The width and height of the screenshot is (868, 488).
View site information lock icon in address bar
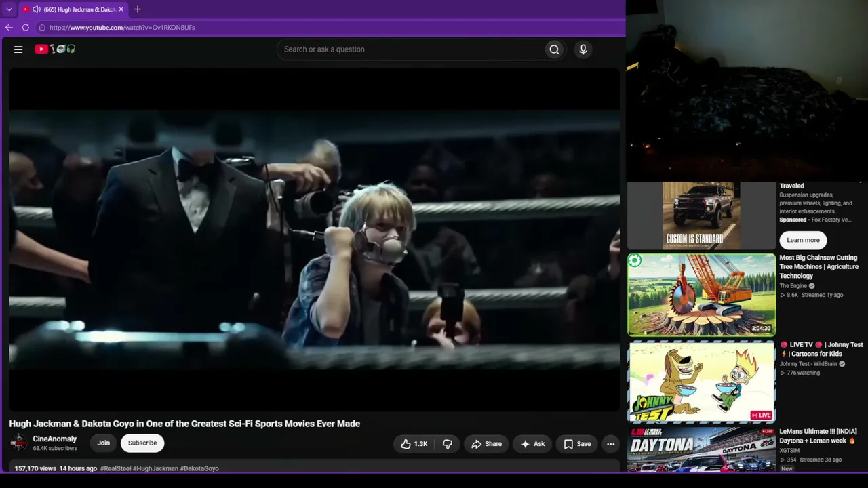point(42,28)
